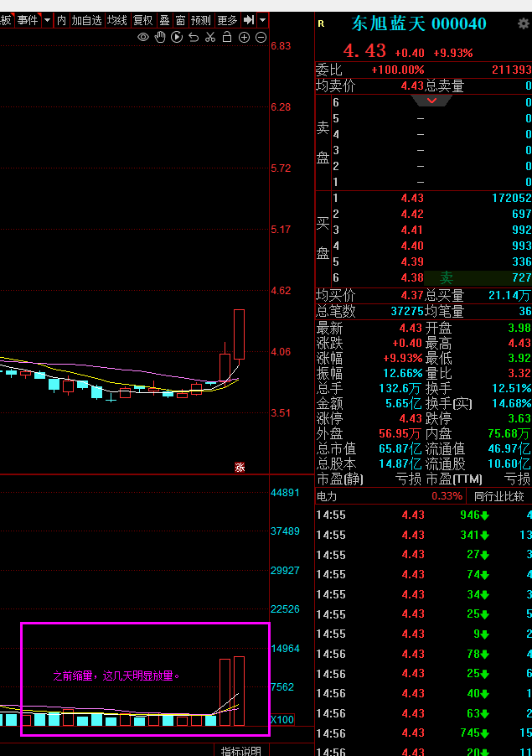Click the 金额 value 5.65亿

tap(404, 403)
